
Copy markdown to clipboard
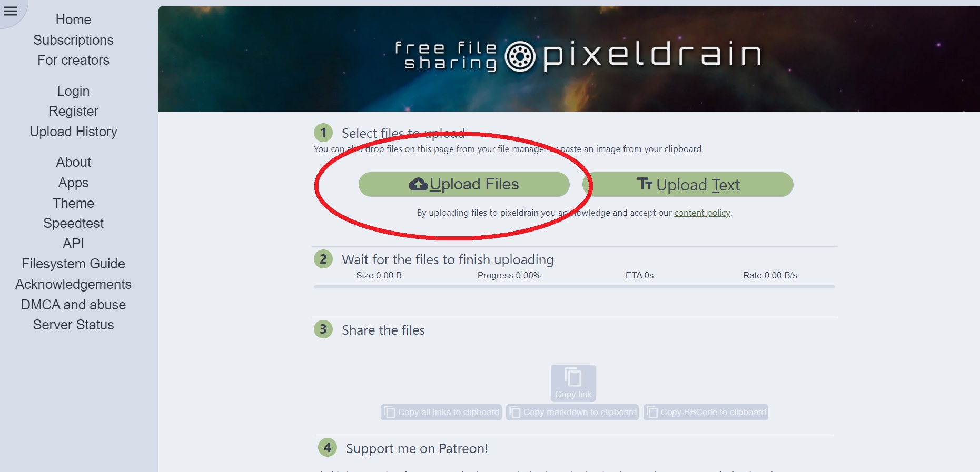[572, 412]
